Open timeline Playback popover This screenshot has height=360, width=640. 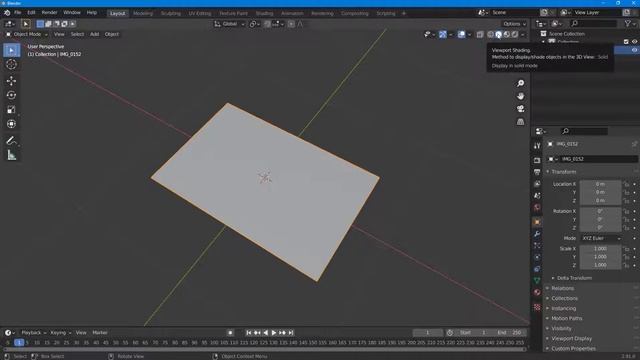tap(33, 333)
